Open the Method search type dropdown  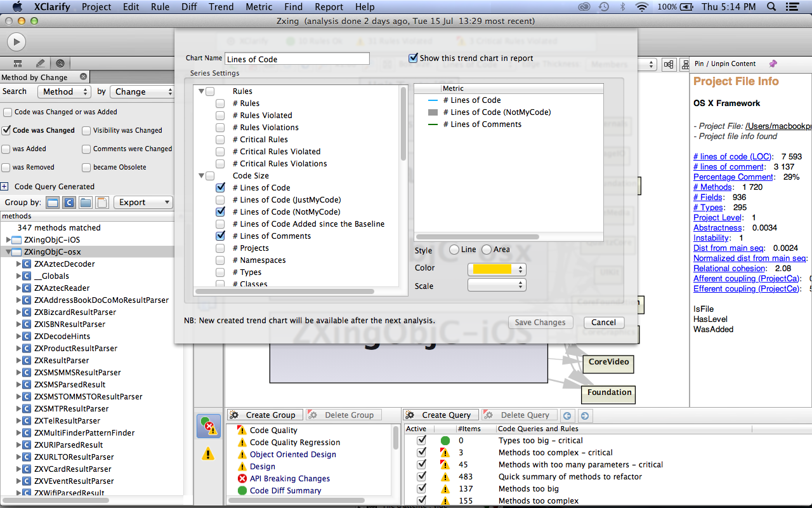[x=64, y=92]
